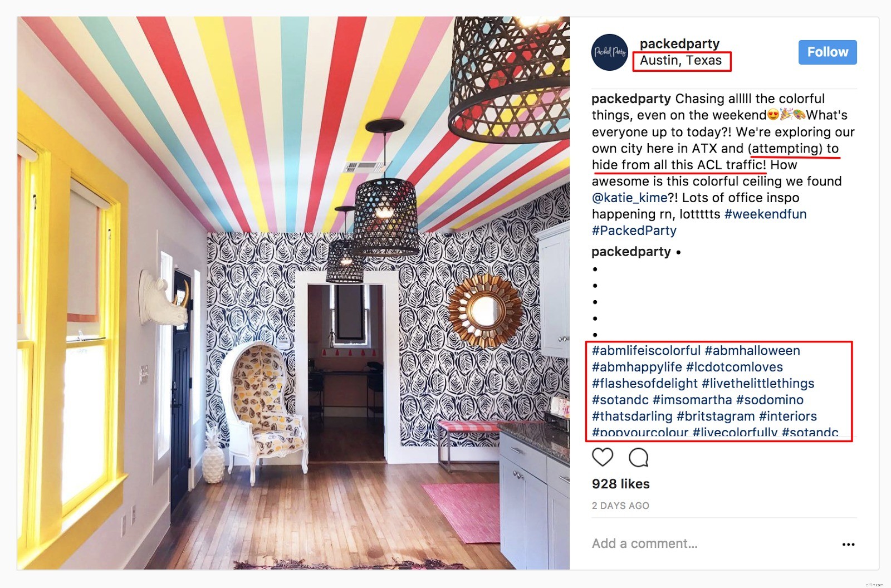The image size is (891, 588).
Task: Open the #livethelittlethings hashtag
Action: click(758, 384)
